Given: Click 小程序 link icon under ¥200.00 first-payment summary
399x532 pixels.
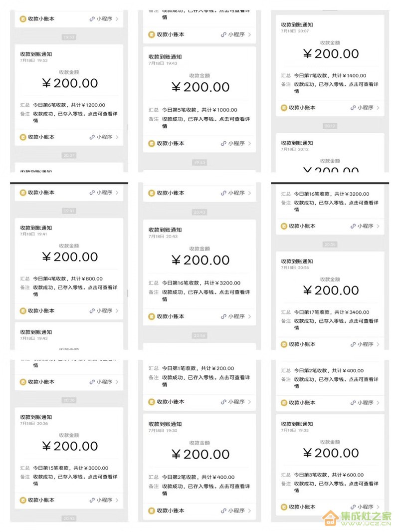Looking at the screenshot, I should 223,402.
